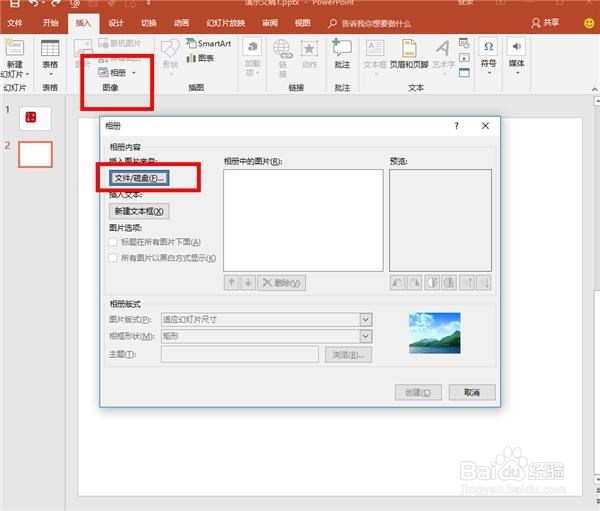Viewport: 600px width, 511px height.
Task: Click increase contrast icon under preview
Action: tap(432, 283)
